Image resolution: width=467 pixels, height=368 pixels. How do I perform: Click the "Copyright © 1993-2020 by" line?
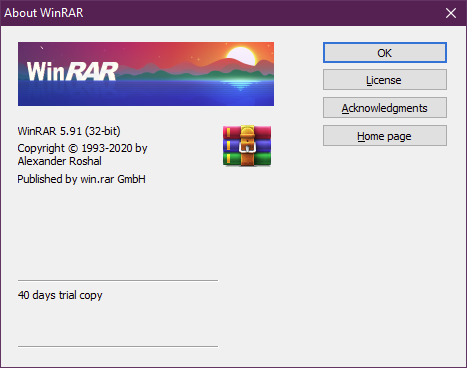pyautogui.click(x=82, y=148)
